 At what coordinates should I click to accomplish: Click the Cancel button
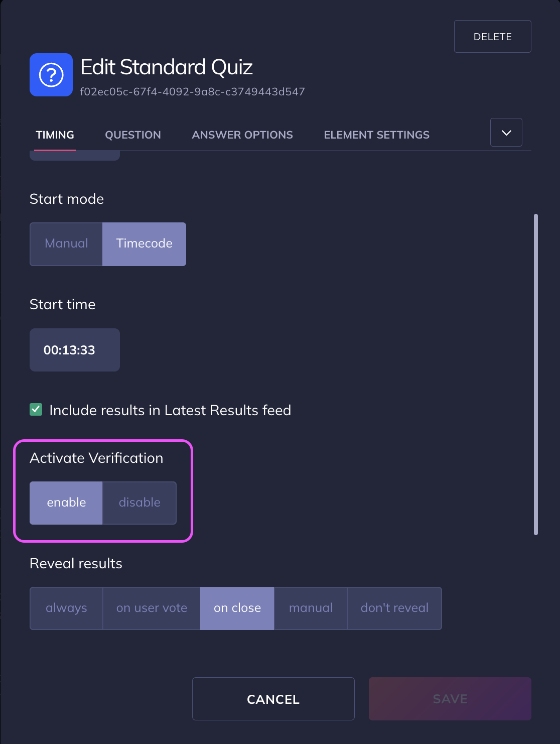point(273,699)
